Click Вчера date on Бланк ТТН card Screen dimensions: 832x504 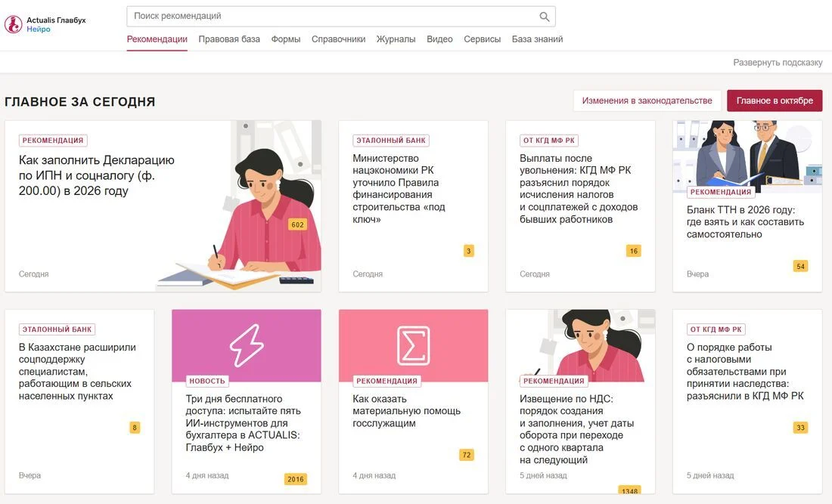click(x=698, y=274)
